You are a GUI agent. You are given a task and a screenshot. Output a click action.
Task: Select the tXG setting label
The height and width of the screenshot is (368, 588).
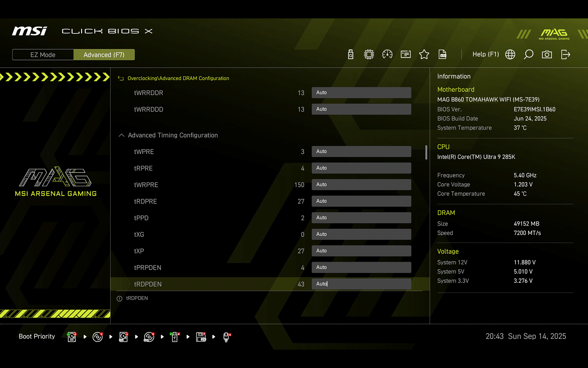(x=139, y=235)
